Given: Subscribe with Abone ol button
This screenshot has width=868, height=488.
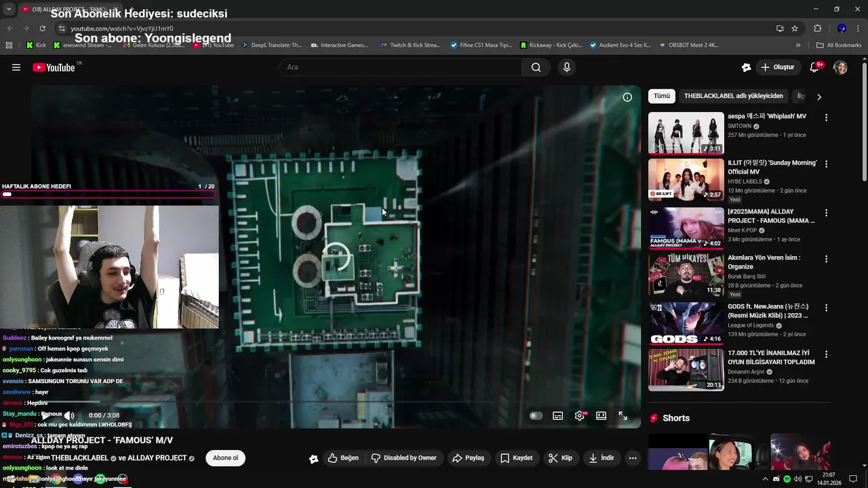Looking at the screenshot, I should pyautogui.click(x=225, y=458).
